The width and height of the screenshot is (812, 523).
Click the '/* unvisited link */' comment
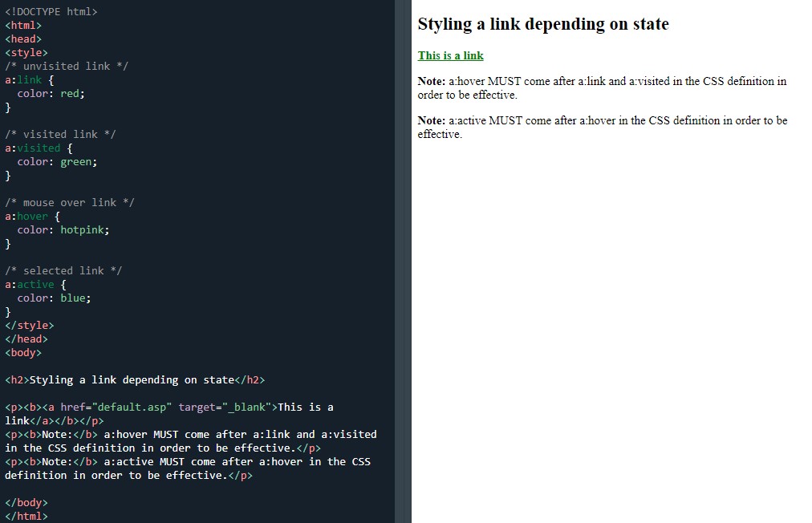click(68, 66)
